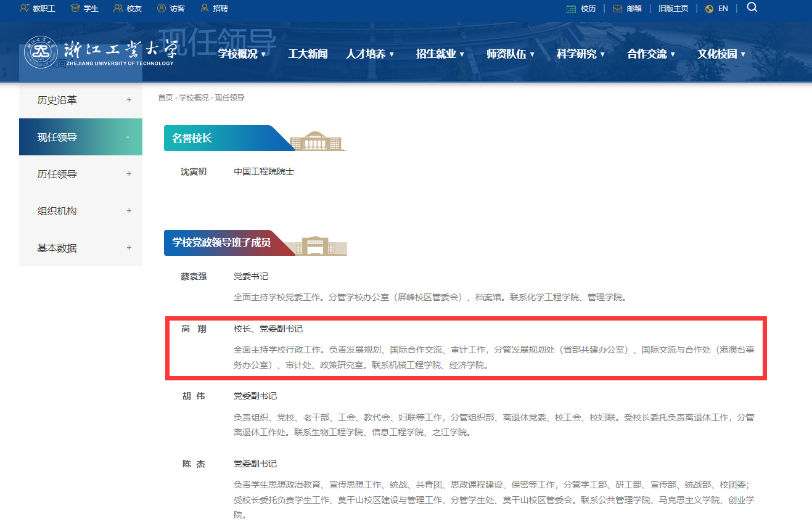Click the name 沈寅初
812x532 pixels.
coord(194,171)
